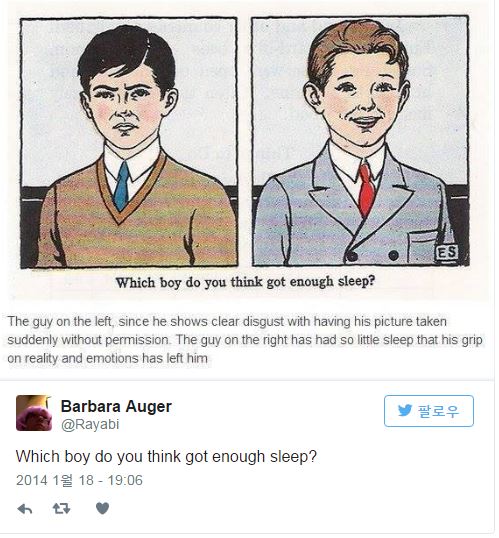Open Barbara Auger's profile avatar
499x538 pixels.
click(34, 413)
